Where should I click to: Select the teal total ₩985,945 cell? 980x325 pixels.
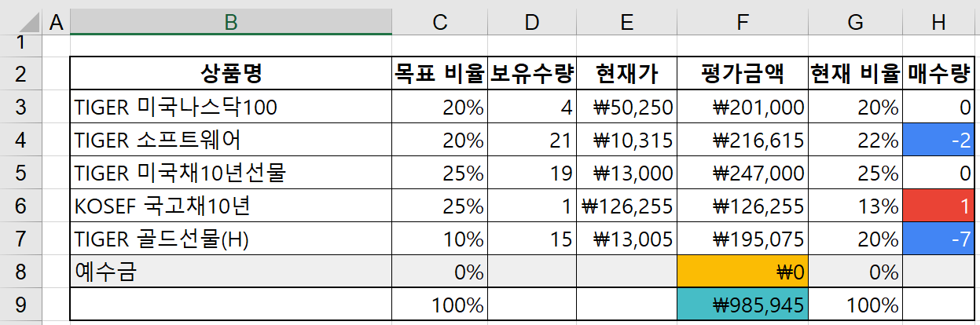click(743, 305)
